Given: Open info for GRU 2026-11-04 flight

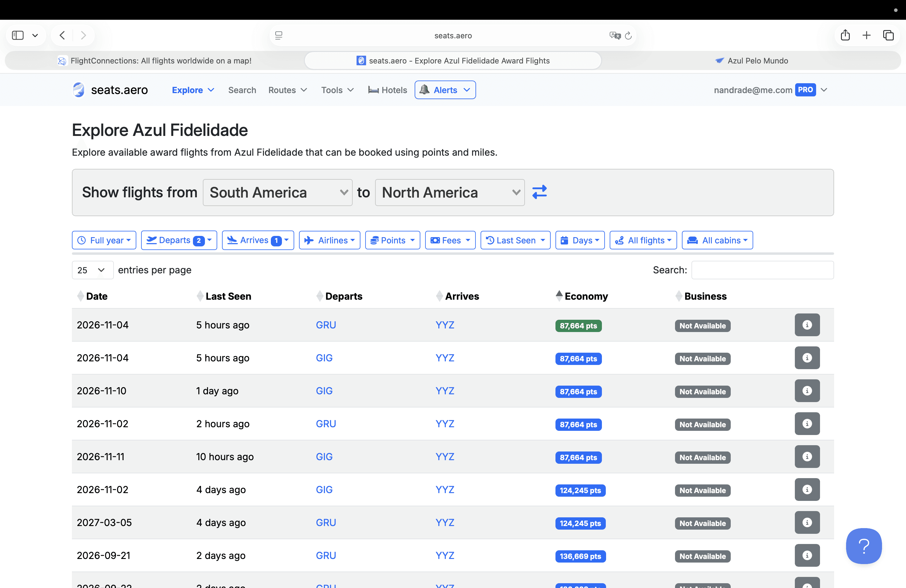Looking at the screenshot, I should coord(807,325).
